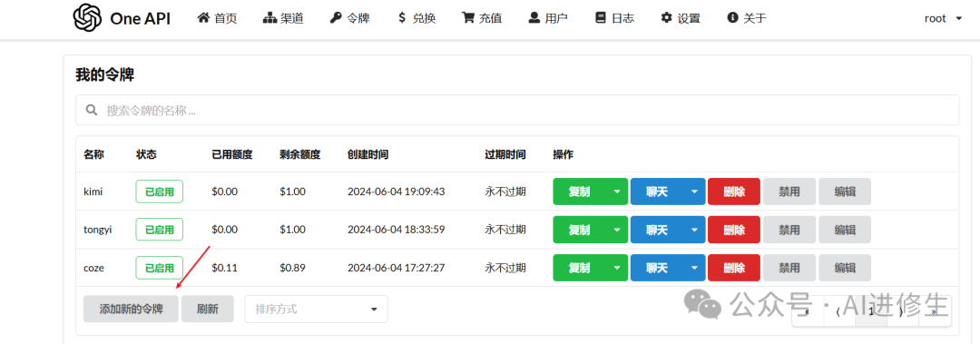This screenshot has height=344, width=980.
Task: Expand copy options for tongyi token
Action: pos(617,230)
